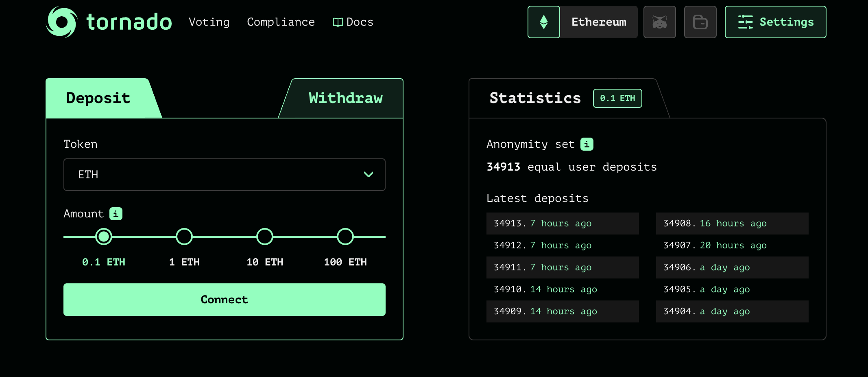This screenshot has height=377, width=868.
Task: Open the wallet account icon button
Action: (x=700, y=22)
